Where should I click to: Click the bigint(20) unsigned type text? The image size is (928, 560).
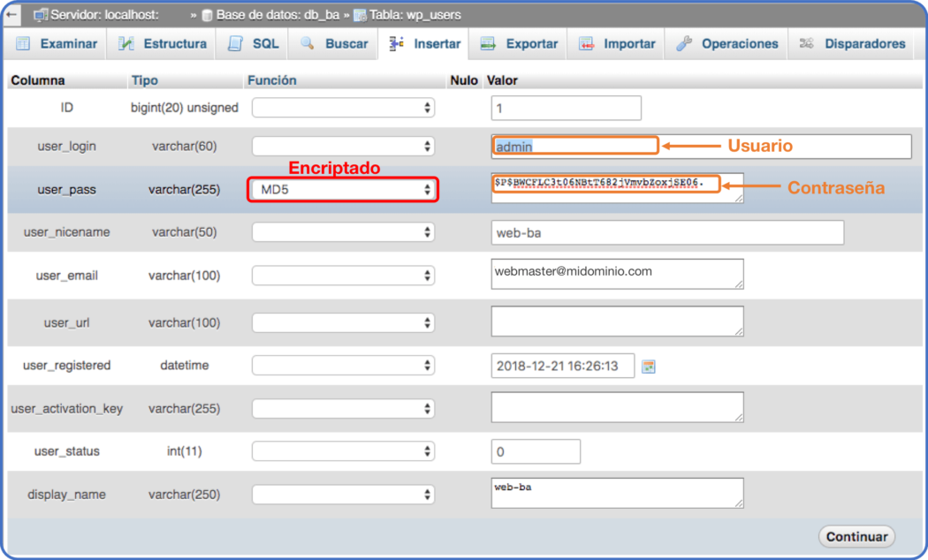pos(185,108)
